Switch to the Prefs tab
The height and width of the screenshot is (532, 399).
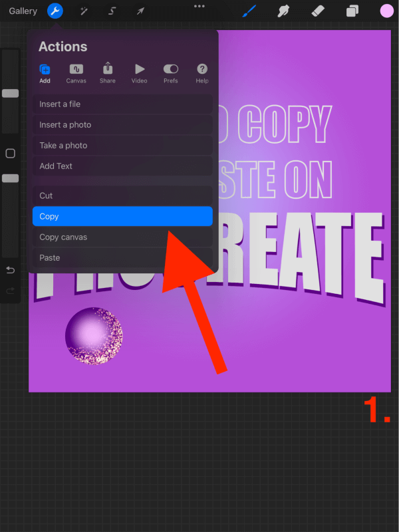click(171, 74)
